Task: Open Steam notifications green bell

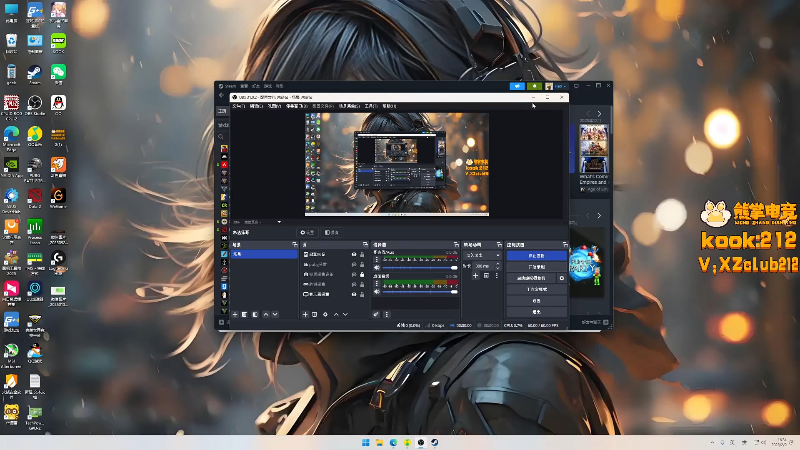Action: point(534,86)
